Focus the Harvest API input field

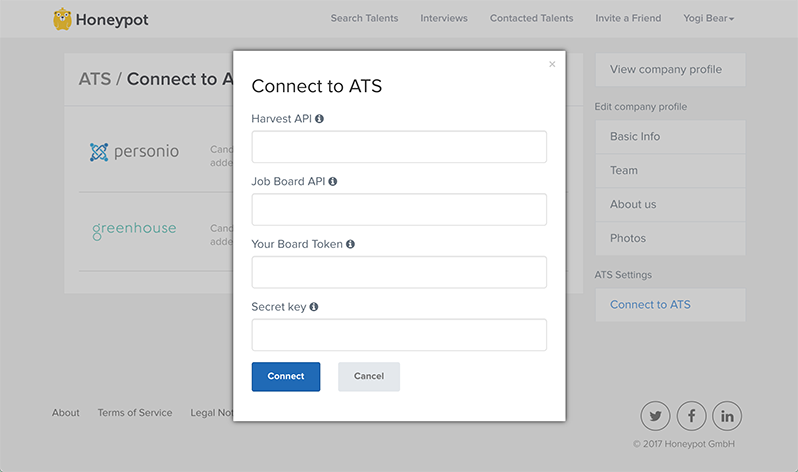coord(399,147)
